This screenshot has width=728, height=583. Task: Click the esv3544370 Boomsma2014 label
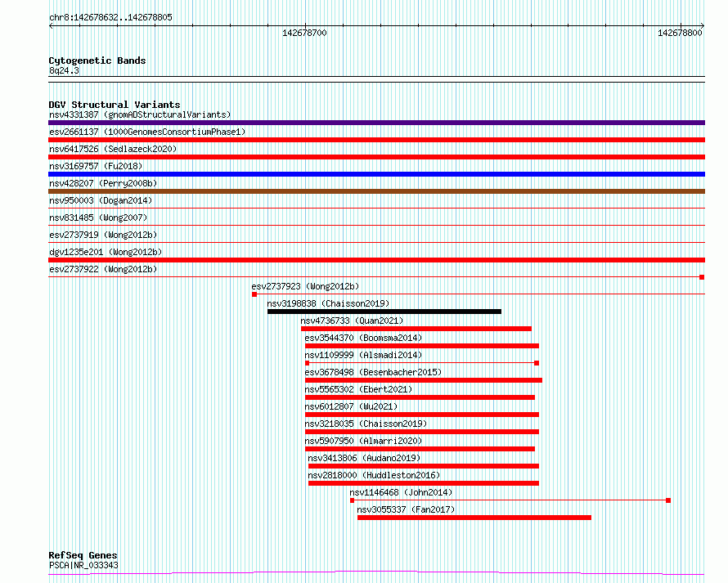point(363,338)
